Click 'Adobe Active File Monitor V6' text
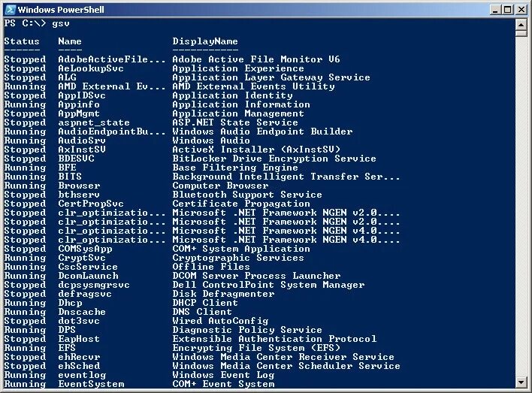 [256, 59]
